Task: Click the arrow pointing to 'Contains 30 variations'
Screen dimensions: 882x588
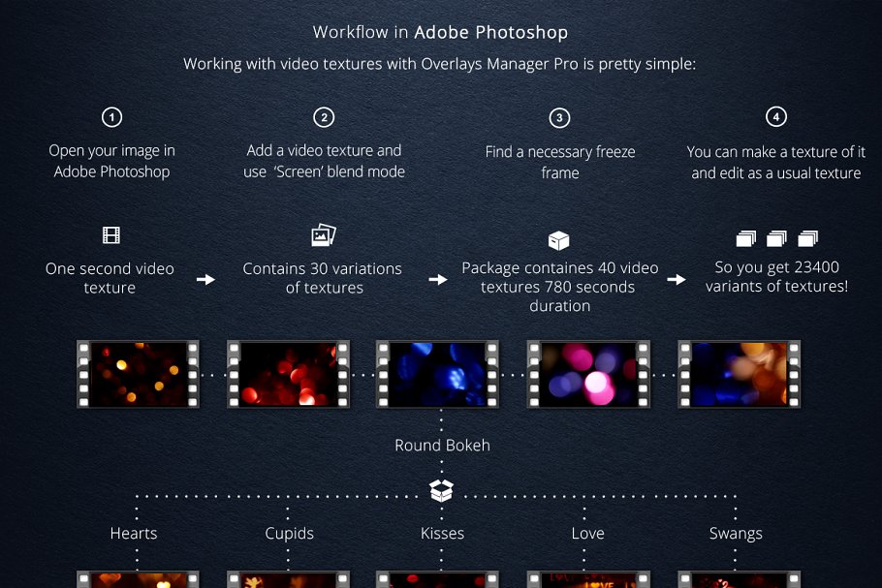Action: click(x=205, y=279)
